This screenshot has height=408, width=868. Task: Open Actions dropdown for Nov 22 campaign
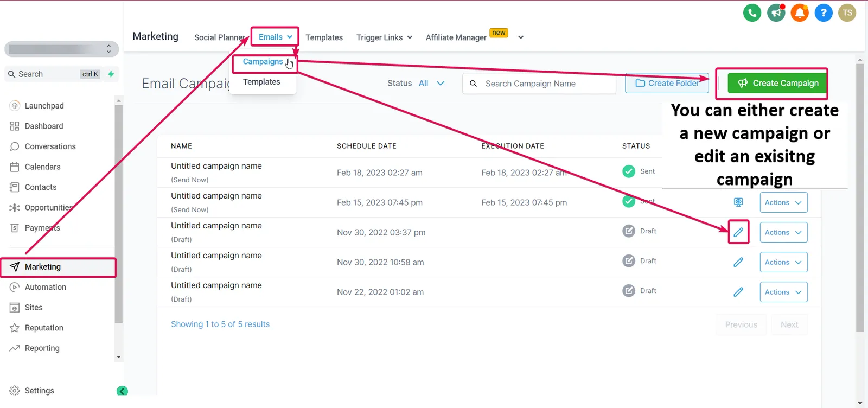pyautogui.click(x=783, y=292)
